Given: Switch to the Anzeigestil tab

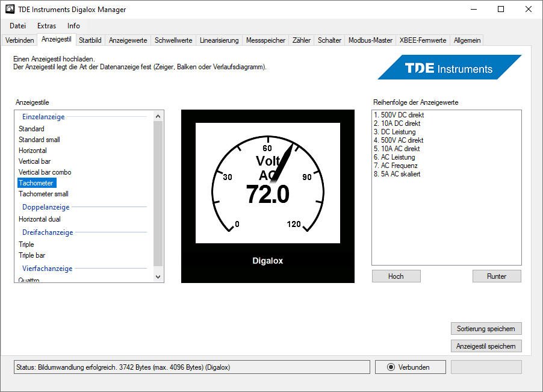Looking at the screenshot, I should [x=57, y=39].
